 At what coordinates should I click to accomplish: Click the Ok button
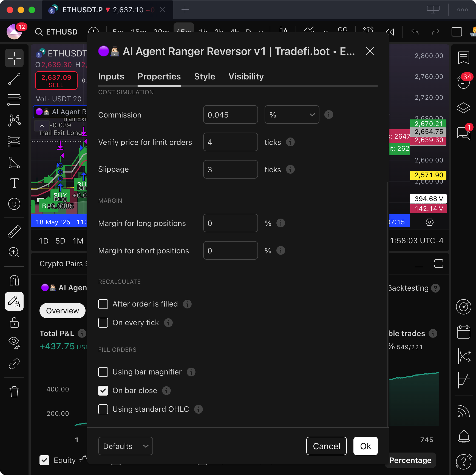(365, 446)
